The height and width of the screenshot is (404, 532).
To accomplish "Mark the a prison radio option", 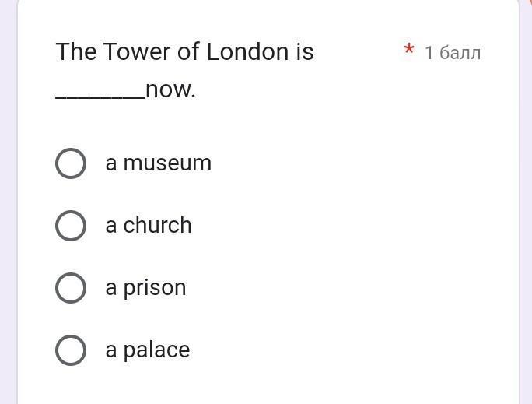I will pyautogui.click(x=71, y=288).
